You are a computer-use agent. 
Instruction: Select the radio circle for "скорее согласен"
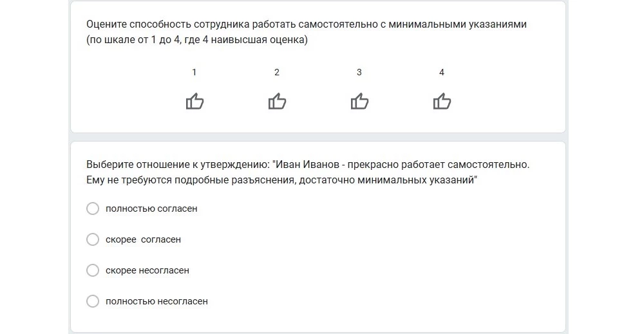point(93,239)
